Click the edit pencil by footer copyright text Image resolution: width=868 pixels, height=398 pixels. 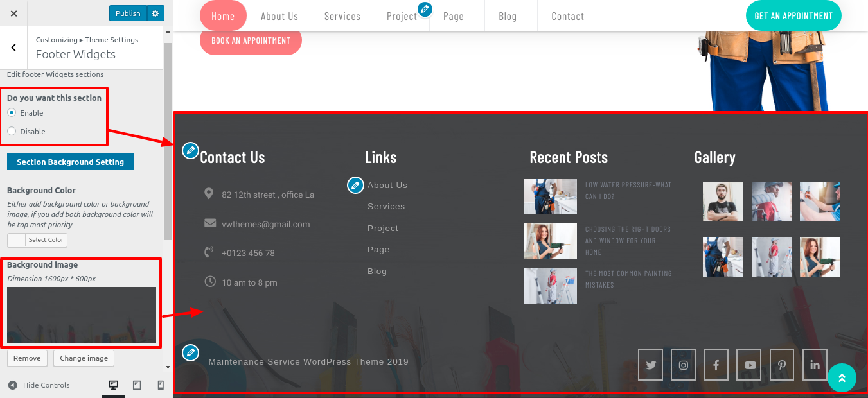[x=190, y=352]
